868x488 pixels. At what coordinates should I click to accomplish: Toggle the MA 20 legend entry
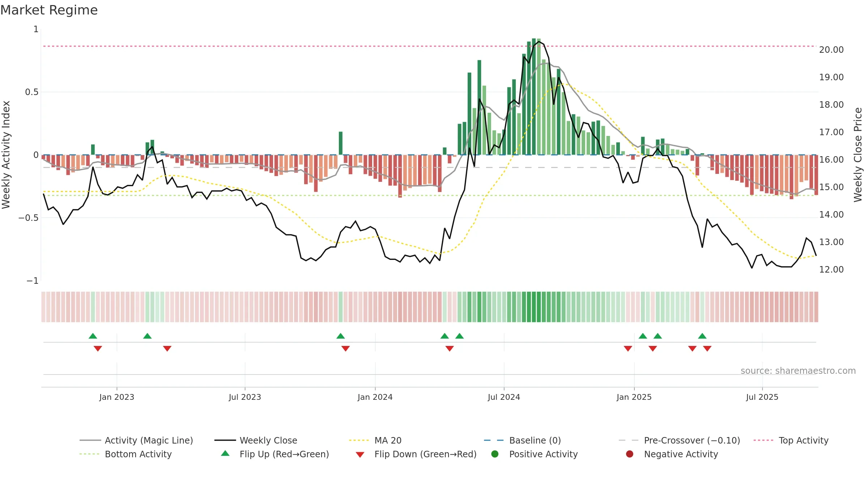pyautogui.click(x=375, y=440)
